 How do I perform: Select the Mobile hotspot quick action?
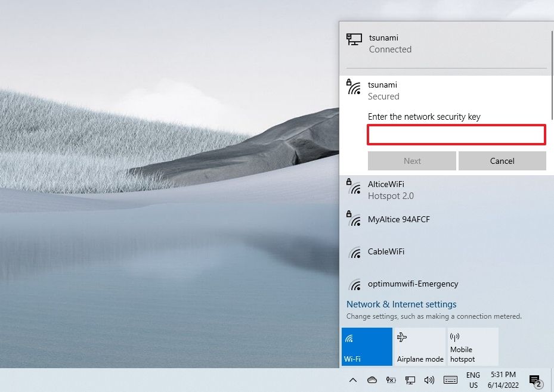click(x=472, y=346)
